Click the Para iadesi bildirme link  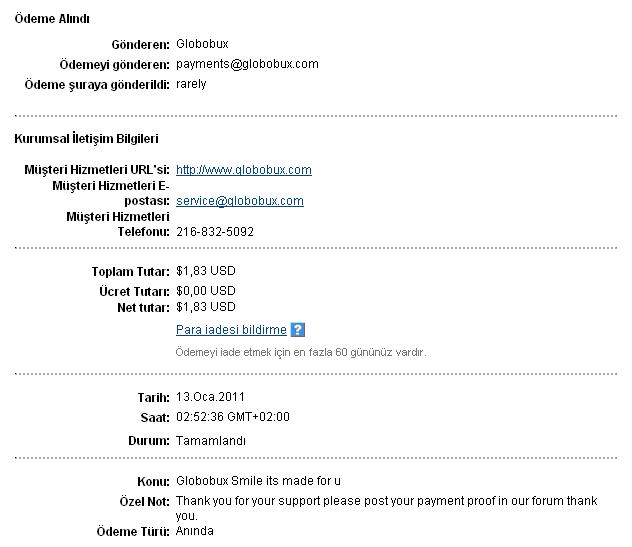pos(231,330)
